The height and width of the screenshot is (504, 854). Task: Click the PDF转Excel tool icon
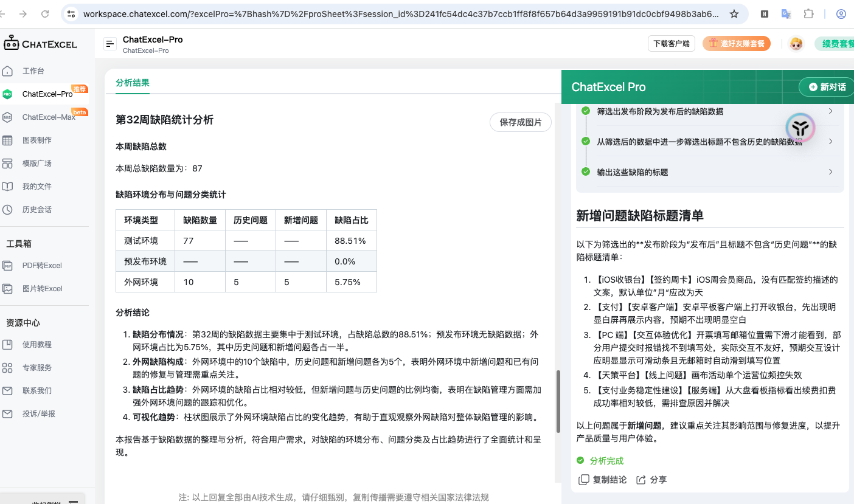(7, 265)
